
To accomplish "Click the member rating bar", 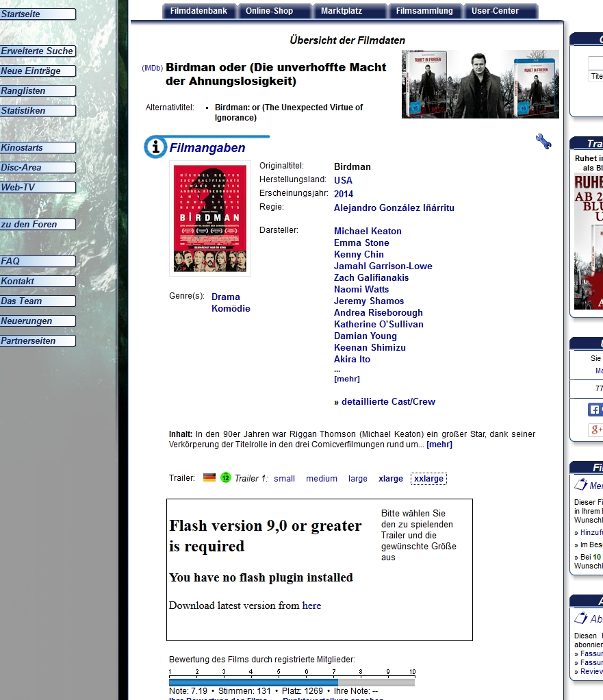I will pyautogui.click(x=292, y=682).
